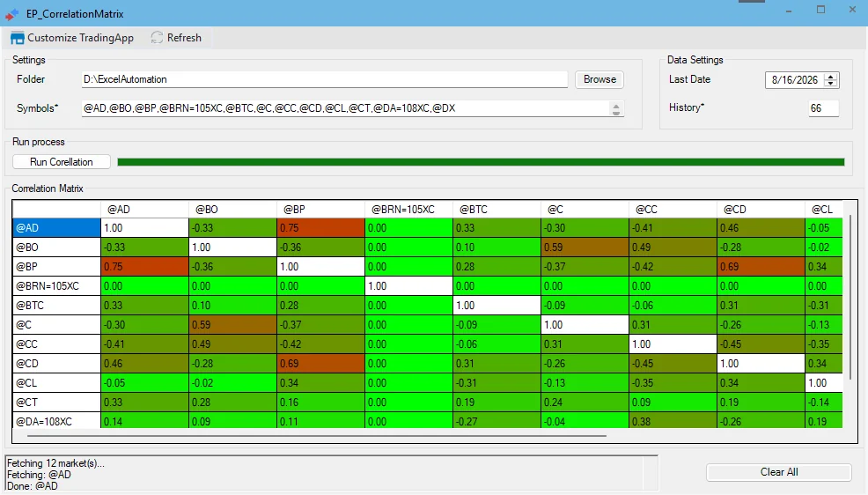Image resolution: width=868 pixels, height=495 pixels.
Task: Click the 0.69 cell in @BP row
Action: [761, 266]
